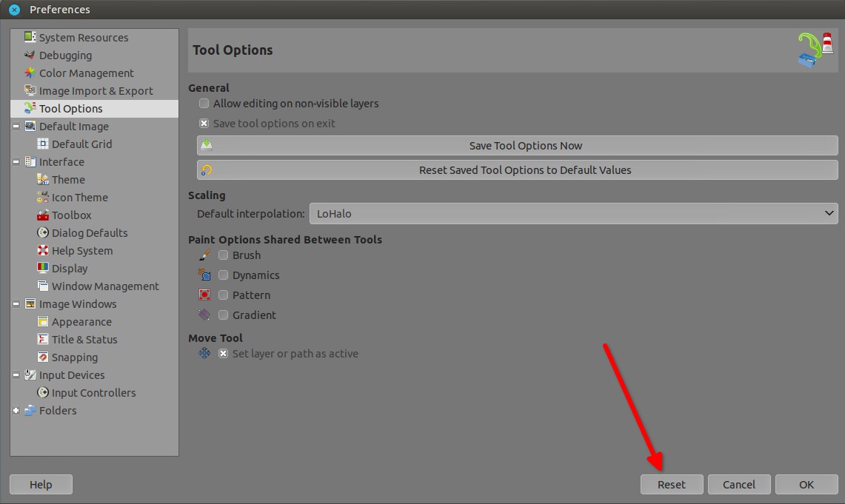Click the Gradient option icon

(x=204, y=315)
